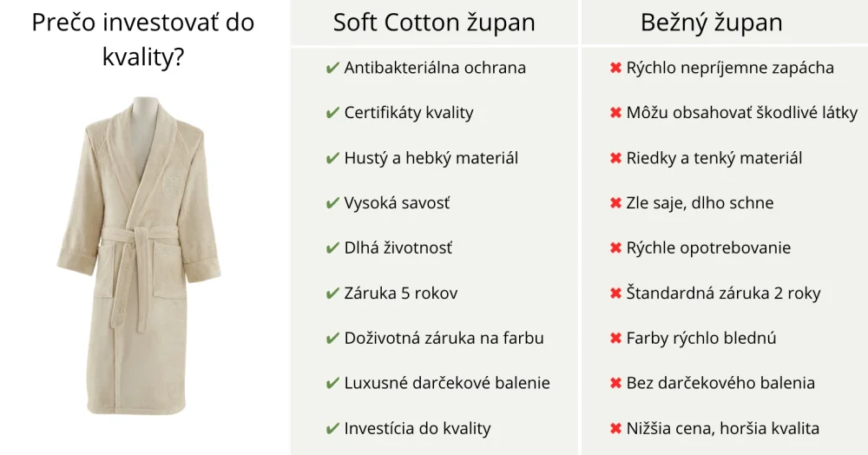Click the beige bathrobe product image
868x455 pixels.
pyautogui.click(x=139, y=256)
